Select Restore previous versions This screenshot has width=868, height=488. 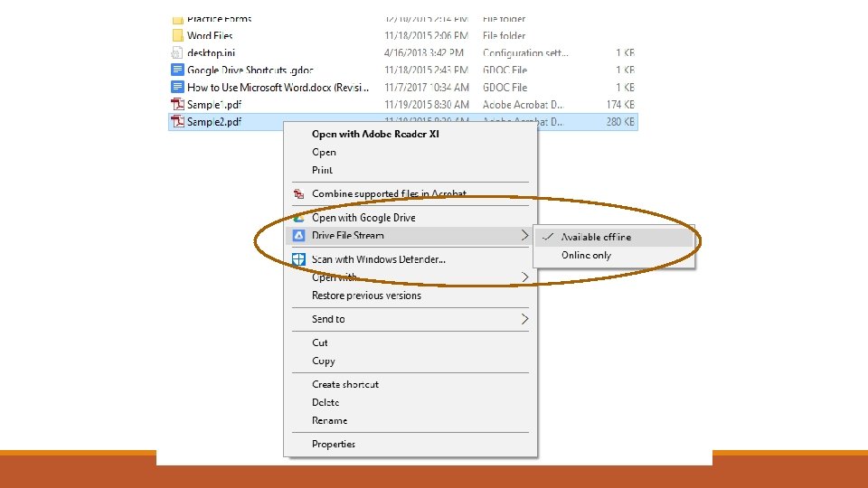366,296
